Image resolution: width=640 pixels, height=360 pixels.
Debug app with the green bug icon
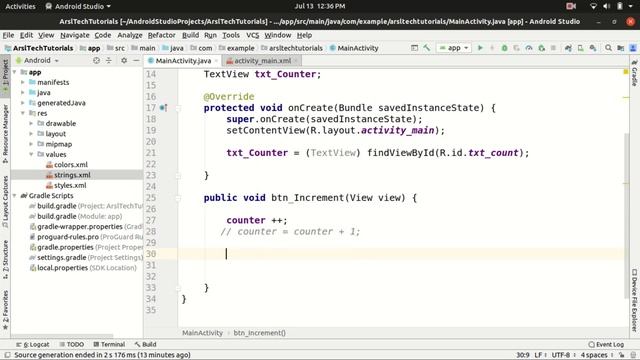point(504,48)
